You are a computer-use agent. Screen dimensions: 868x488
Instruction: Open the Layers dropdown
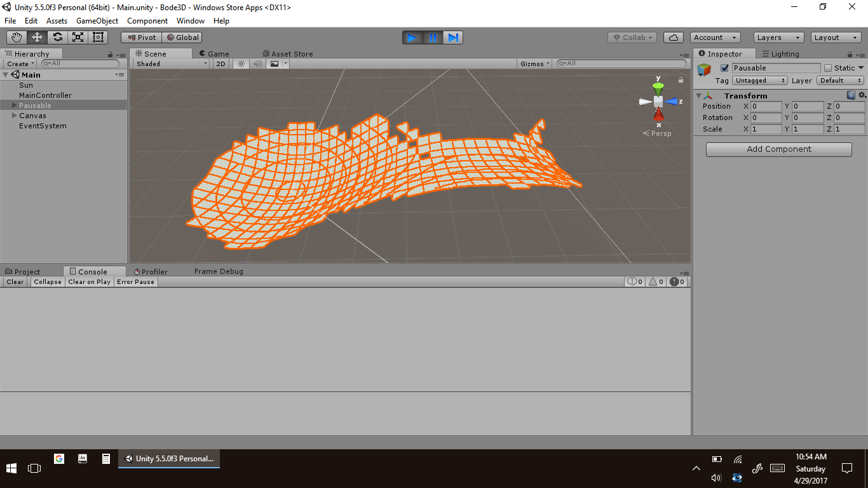coord(778,37)
